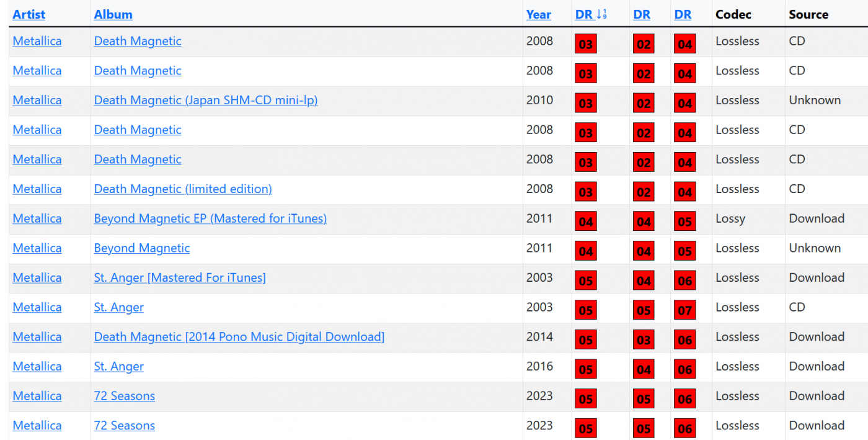Open the lossless Beyond Magnetic album link
Screen dimensions: 868x440
click(142, 248)
